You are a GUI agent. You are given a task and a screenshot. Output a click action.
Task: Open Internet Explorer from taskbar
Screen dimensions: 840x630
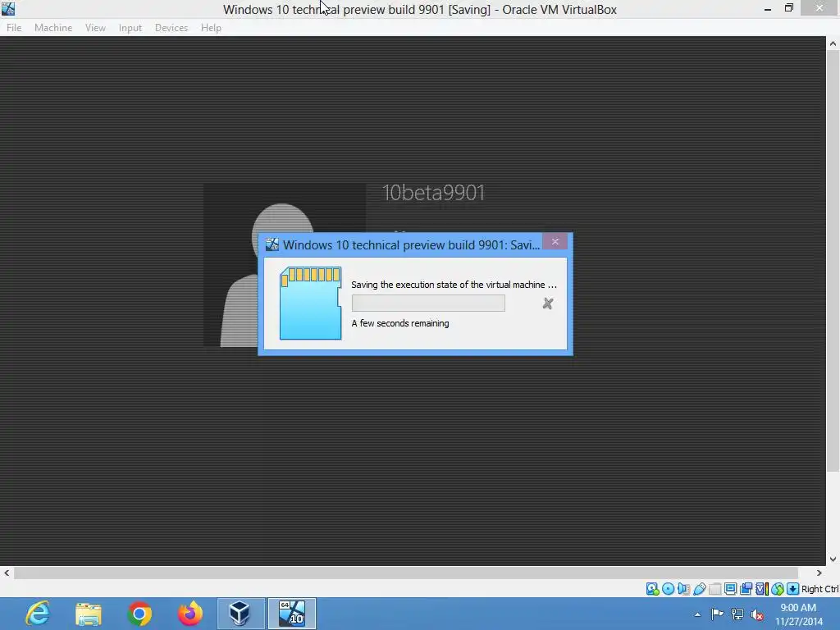pos(39,614)
